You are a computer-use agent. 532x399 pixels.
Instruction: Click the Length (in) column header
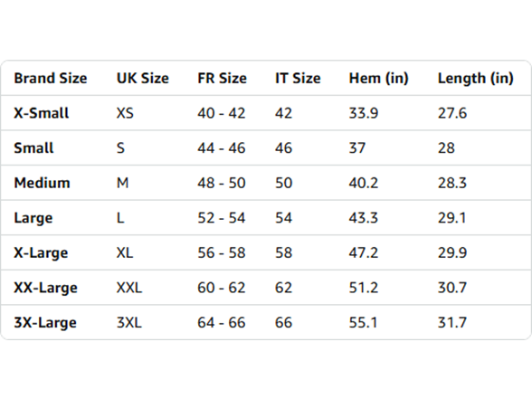click(475, 79)
